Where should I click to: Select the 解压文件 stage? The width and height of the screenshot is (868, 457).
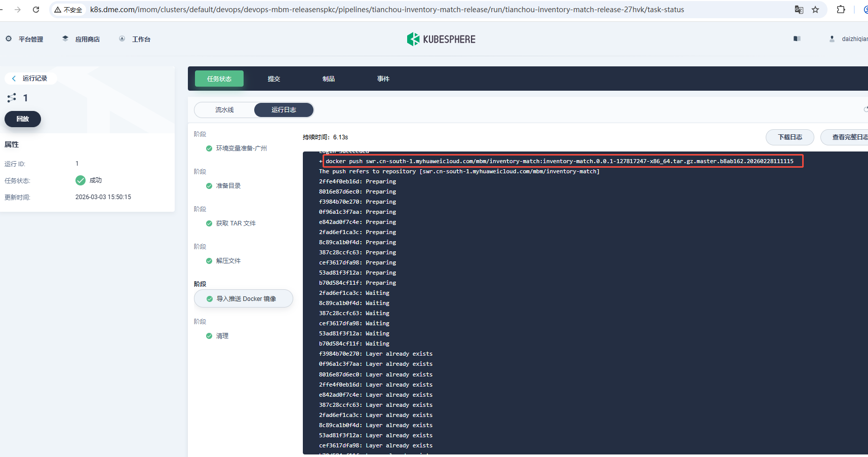point(228,261)
